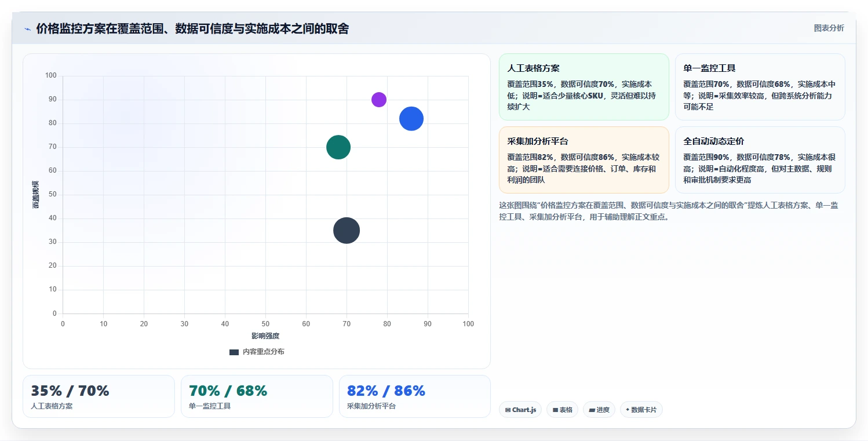Open the 单一监控工具 card
The height and width of the screenshot is (441, 868).
[x=760, y=87]
